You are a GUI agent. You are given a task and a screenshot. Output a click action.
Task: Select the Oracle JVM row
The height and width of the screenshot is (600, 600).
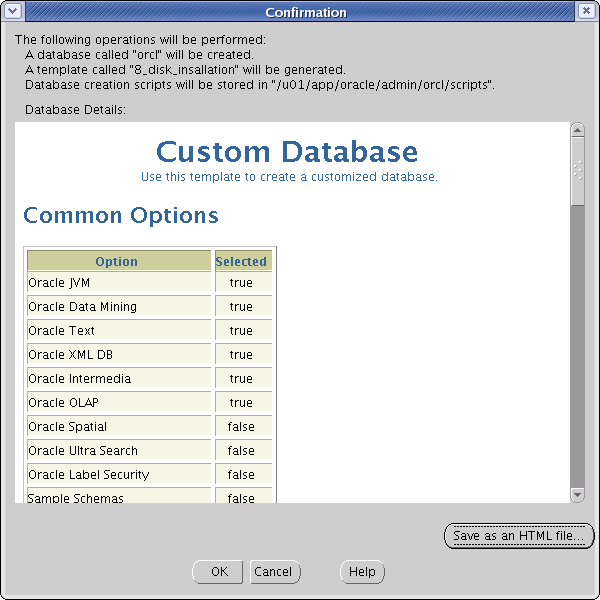(x=150, y=282)
